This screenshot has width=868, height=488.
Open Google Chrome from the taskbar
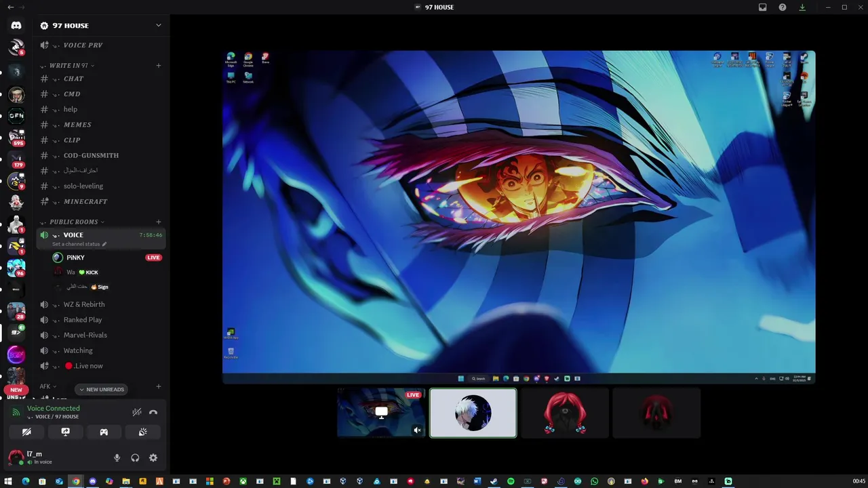[x=76, y=481]
